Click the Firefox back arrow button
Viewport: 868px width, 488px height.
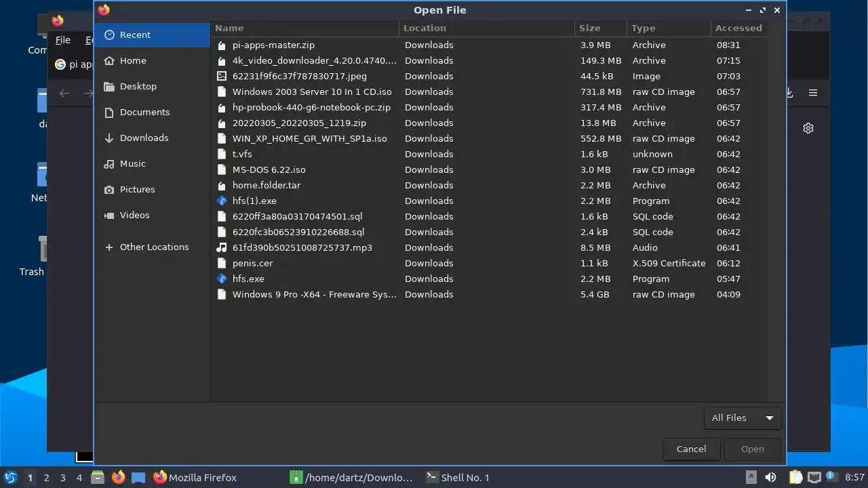point(64,93)
